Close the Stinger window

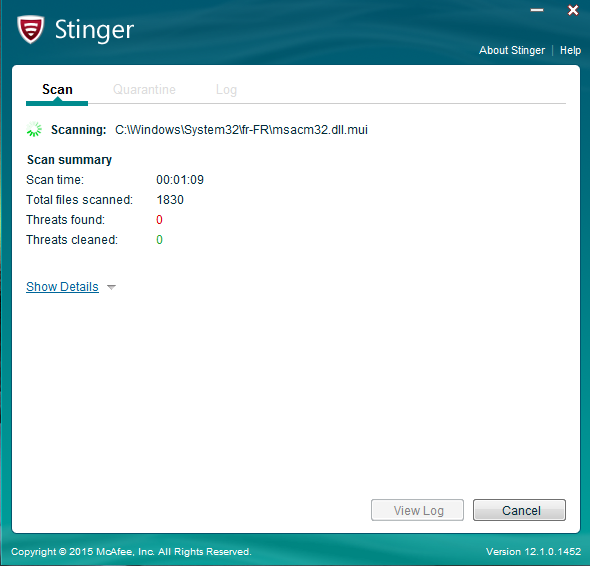[573, 10]
